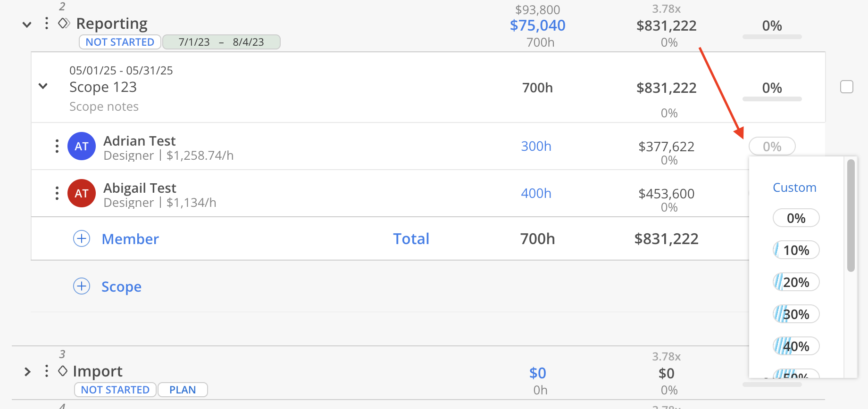Viewport: 868px width, 409px height.
Task: Click Adrian Test's 300h hours link
Action: [536, 146]
